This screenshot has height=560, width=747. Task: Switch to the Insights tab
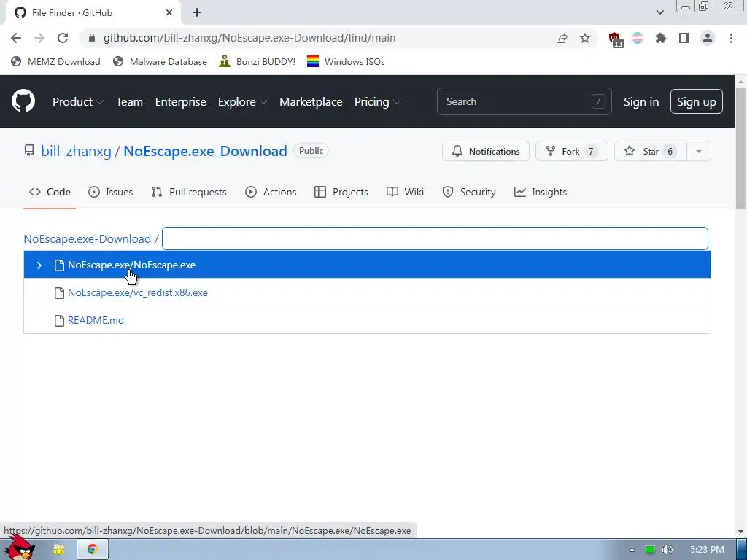[541, 192]
